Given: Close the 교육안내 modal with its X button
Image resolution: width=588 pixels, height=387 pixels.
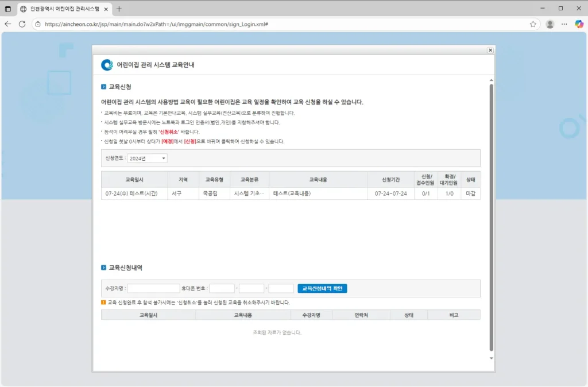Looking at the screenshot, I should click(x=490, y=50).
